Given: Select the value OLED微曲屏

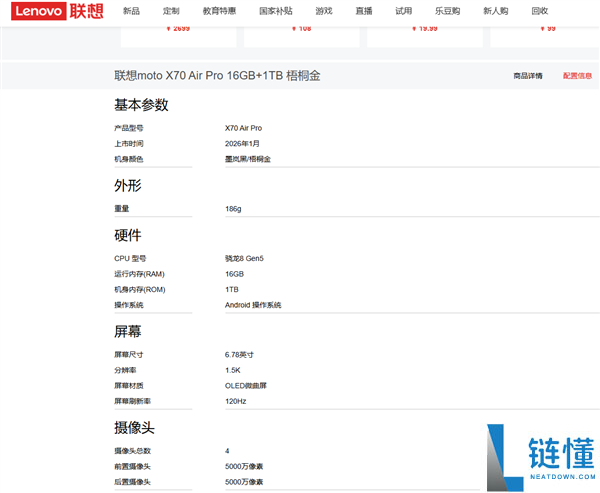Looking at the screenshot, I should [x=246, y=385].
